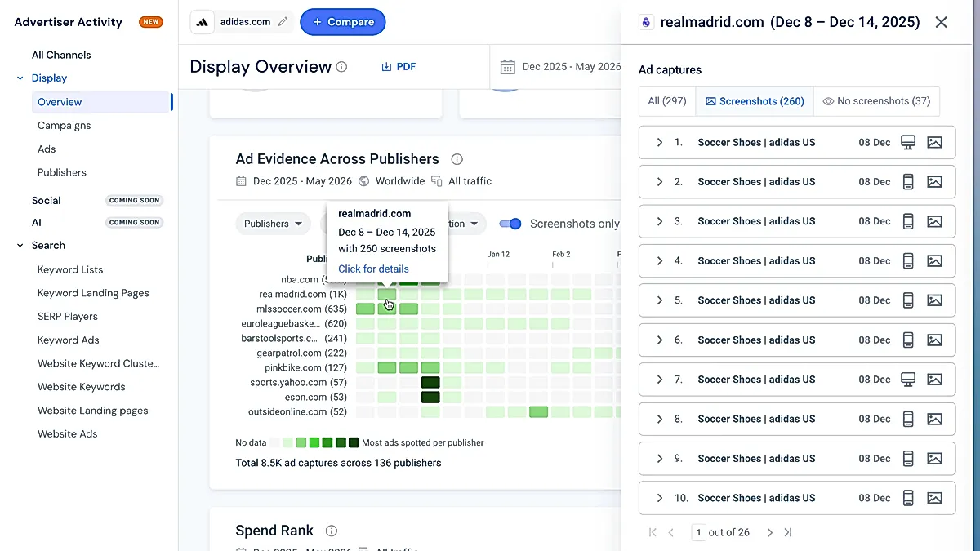Download the PDF report

(x=399, y=67)
